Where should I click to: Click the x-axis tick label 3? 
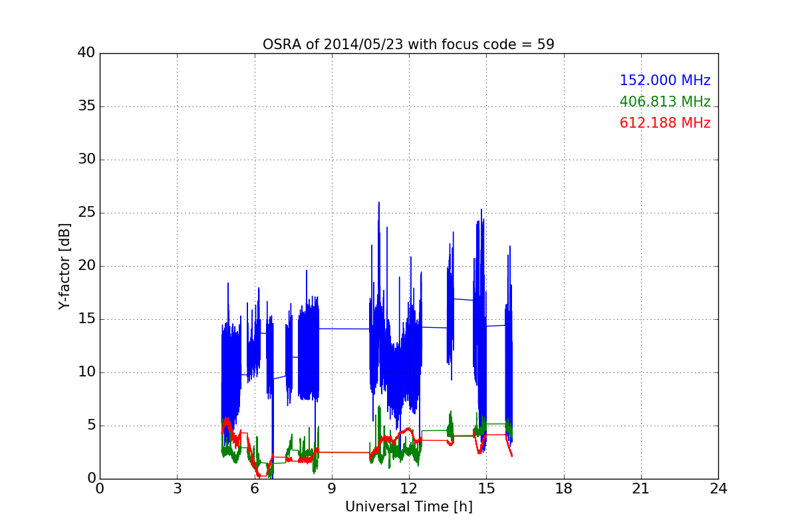coord(177,489)
